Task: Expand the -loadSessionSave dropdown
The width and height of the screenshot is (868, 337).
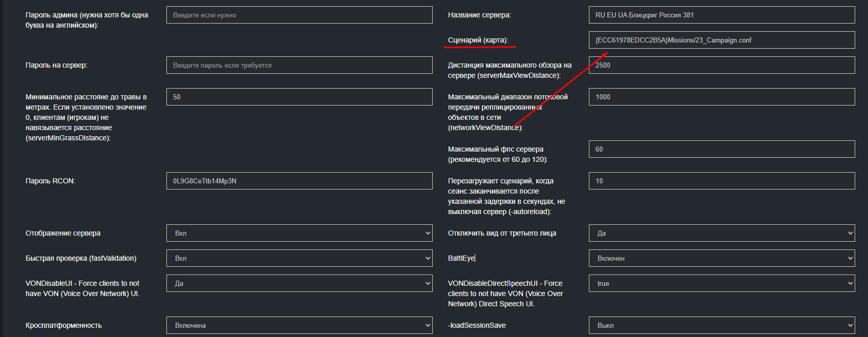Action: tap(721, 325)
